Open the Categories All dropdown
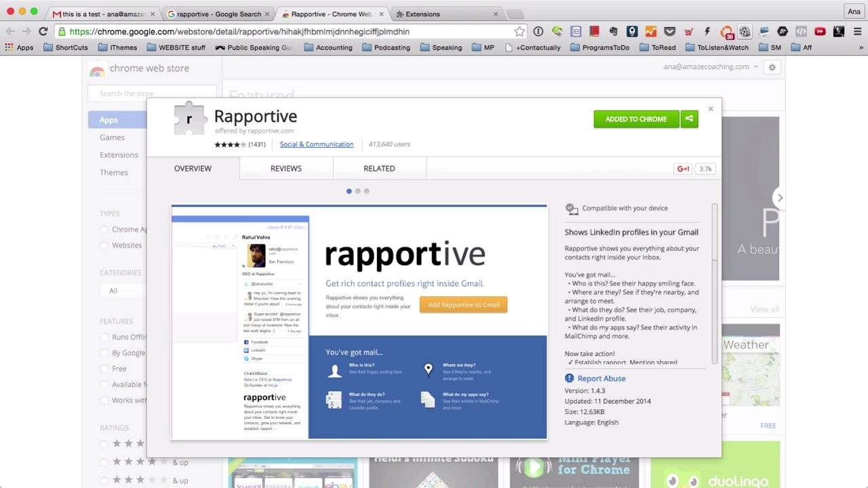 (x=123, y=291)
